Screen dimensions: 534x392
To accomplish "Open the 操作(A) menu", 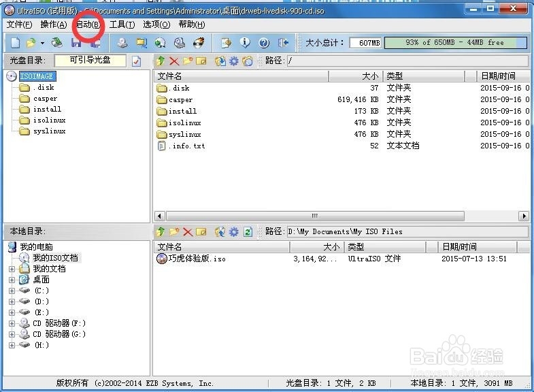I will pos(54,24).
